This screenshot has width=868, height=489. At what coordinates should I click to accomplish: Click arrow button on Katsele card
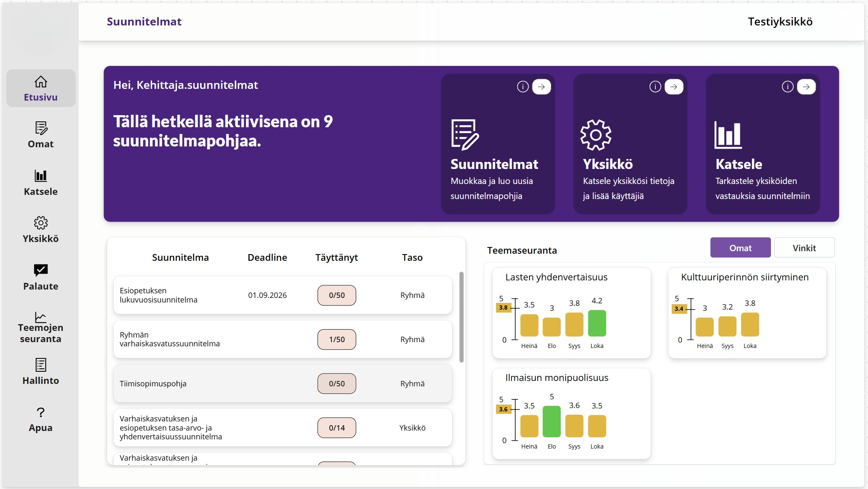(806, 87)
